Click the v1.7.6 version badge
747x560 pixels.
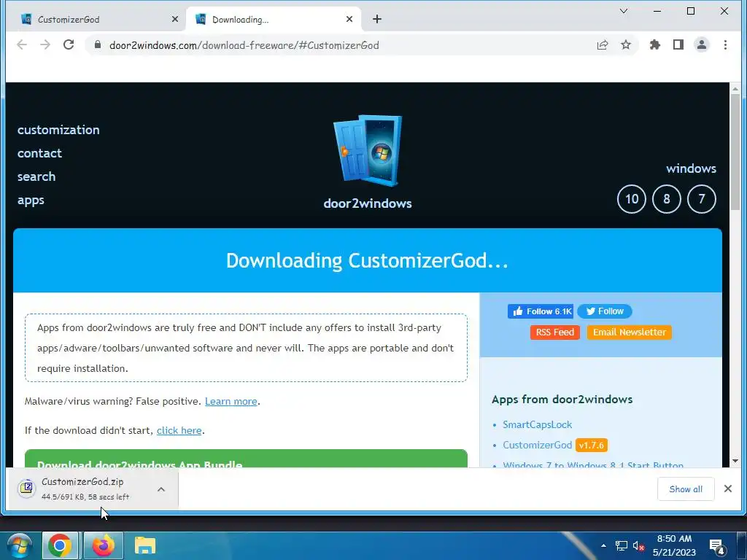tap(591, 446)
